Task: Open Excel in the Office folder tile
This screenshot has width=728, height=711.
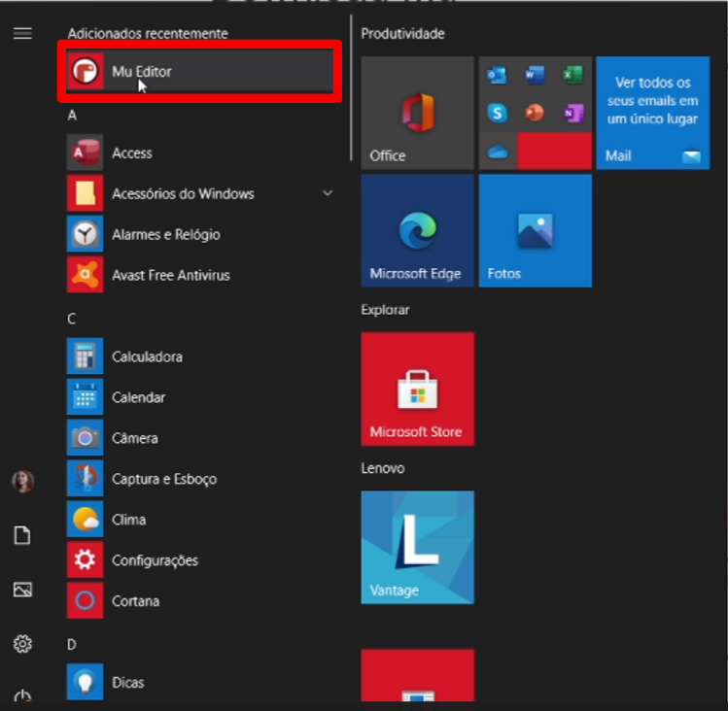Action: [572, 75]
